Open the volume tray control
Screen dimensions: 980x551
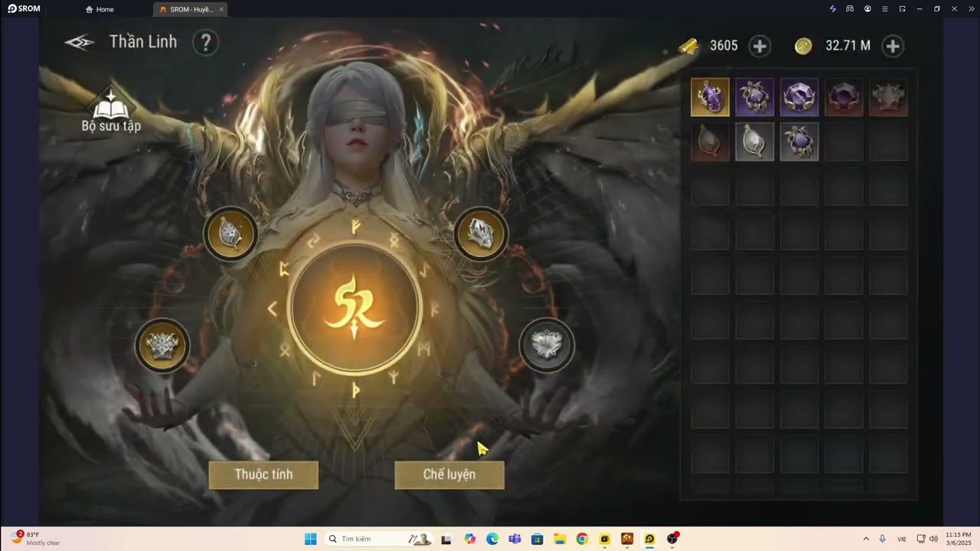tap(933, 539)
